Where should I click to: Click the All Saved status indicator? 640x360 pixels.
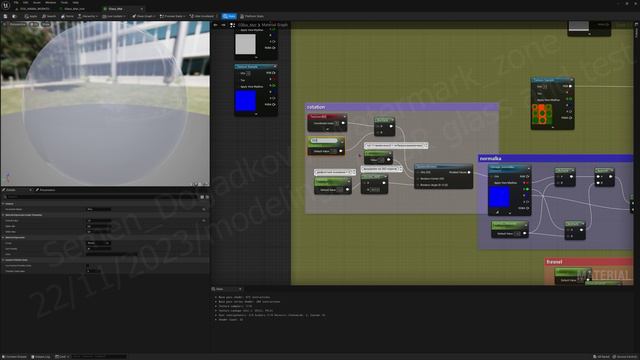(601, 357)
